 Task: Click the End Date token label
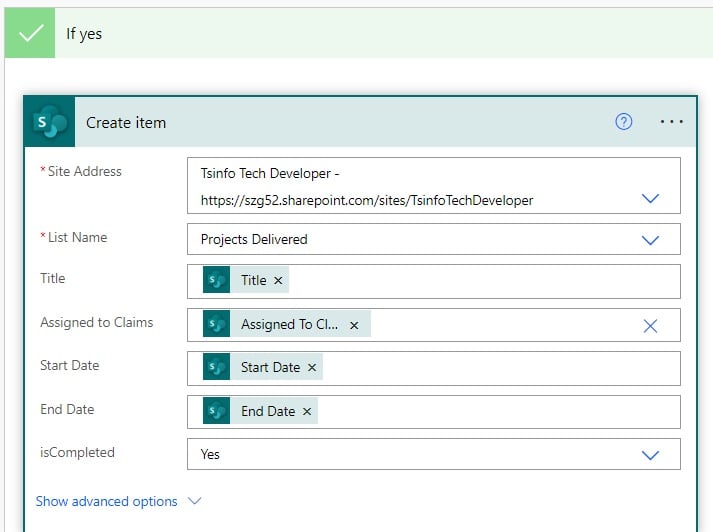pyautogui.click(x=268, y=411)
